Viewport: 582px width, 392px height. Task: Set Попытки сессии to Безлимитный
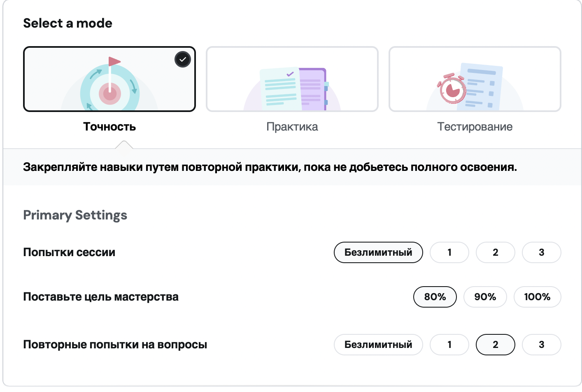[x=378, y=252]
